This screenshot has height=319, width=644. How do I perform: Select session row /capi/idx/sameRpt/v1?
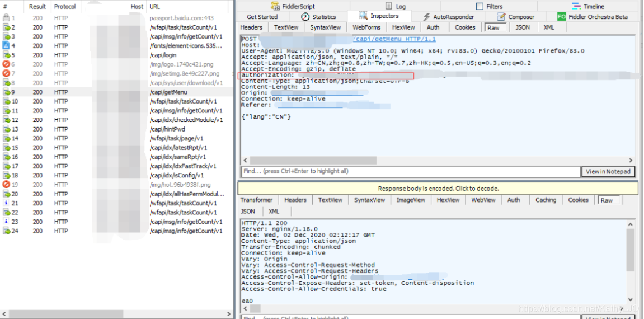[116, 157]
